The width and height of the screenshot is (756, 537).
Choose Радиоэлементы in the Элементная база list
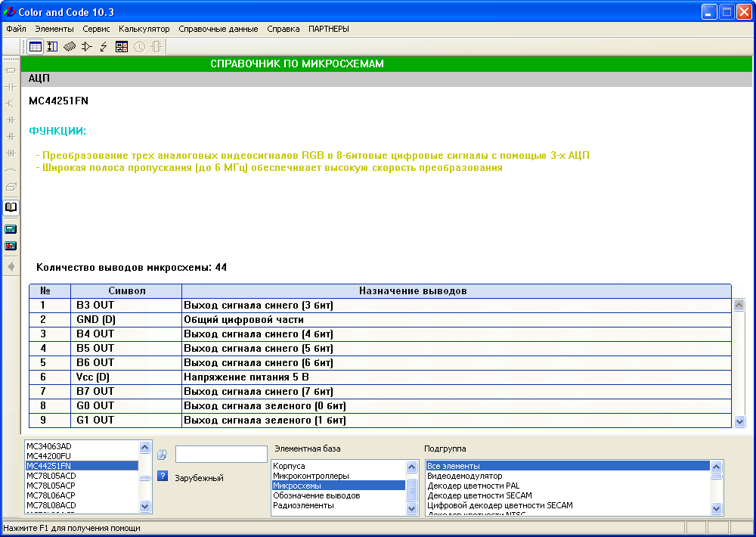339,506
